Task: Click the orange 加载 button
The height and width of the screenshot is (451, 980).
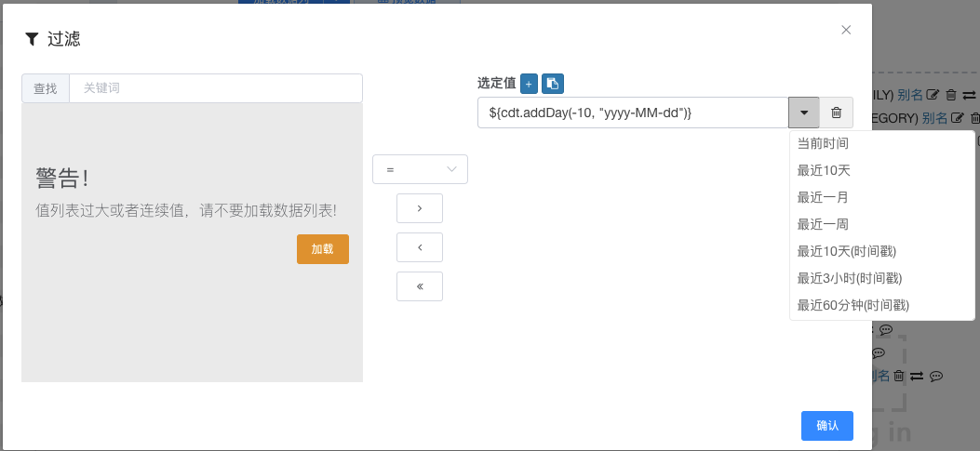Action: (x=323, y=249)
